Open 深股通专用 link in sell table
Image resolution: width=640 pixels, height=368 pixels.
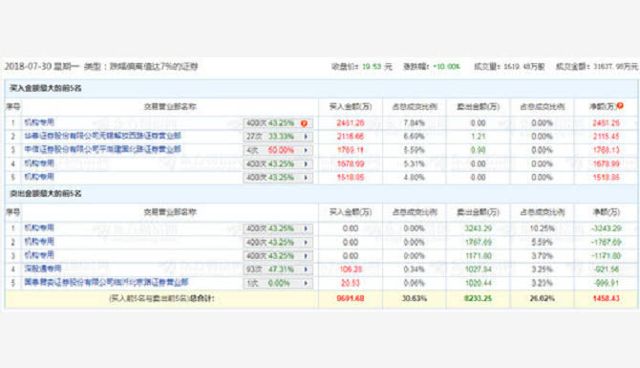tap(43, 268)
